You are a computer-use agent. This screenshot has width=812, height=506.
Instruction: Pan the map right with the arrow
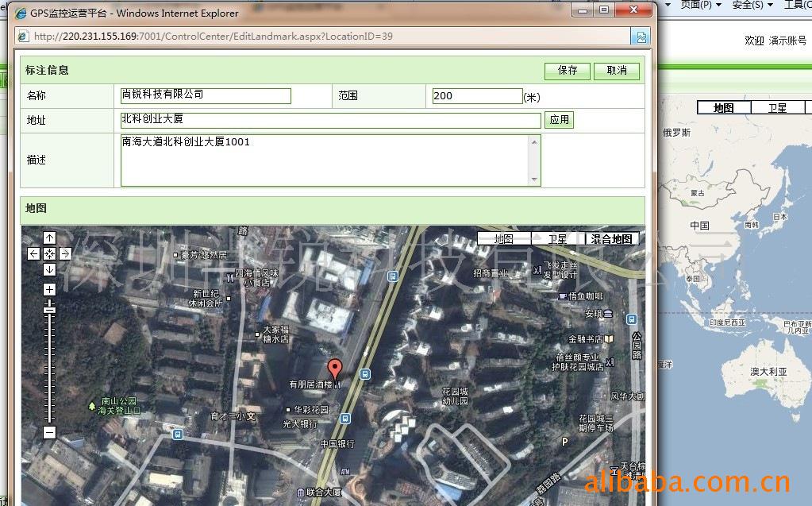tap(65, 253)
